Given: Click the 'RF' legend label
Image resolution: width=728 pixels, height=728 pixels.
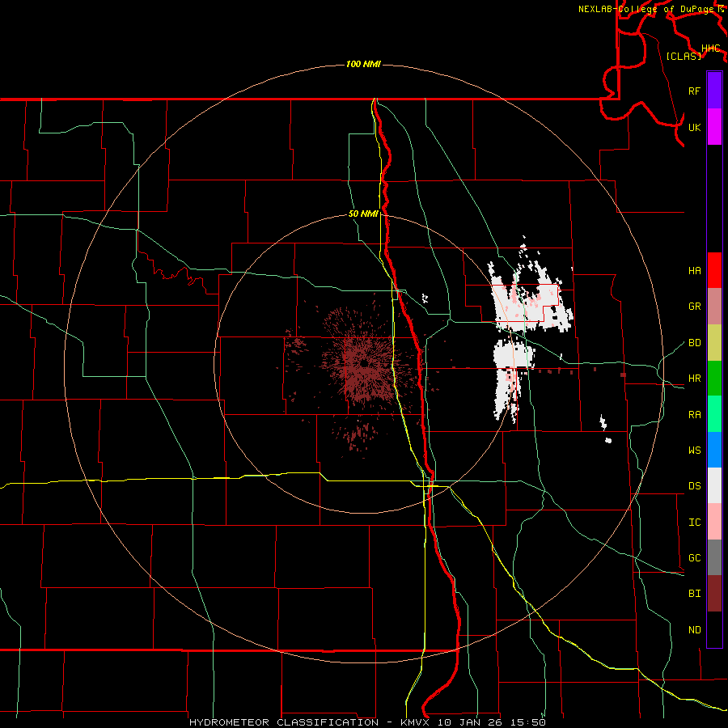Looking at the screenshot, I should [694, 91].
